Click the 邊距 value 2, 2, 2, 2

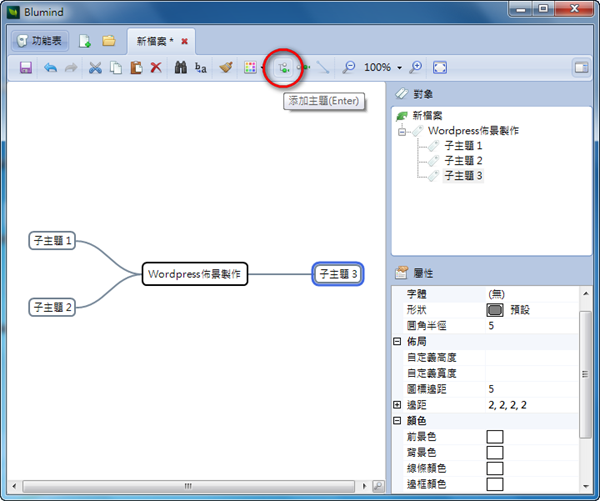(532, 405)
